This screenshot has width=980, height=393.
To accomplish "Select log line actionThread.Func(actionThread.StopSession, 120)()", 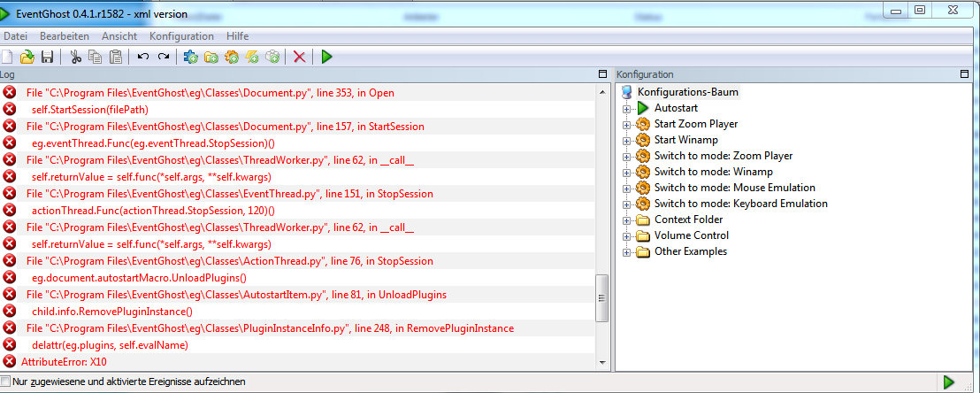I will tap(297, 211).
